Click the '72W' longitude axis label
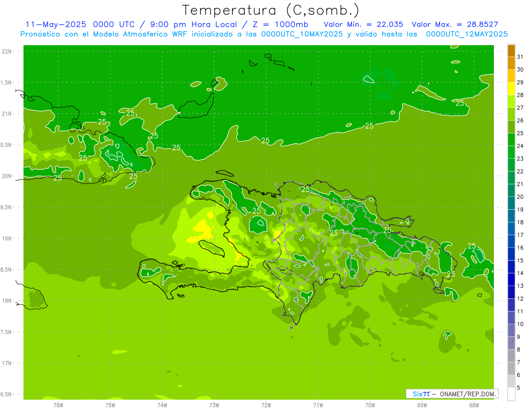532x411 pixels. pos(266,405)
